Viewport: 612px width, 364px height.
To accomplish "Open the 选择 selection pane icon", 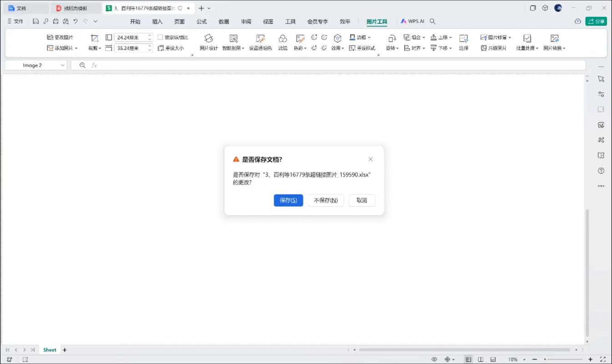I will tap(463, 39).
